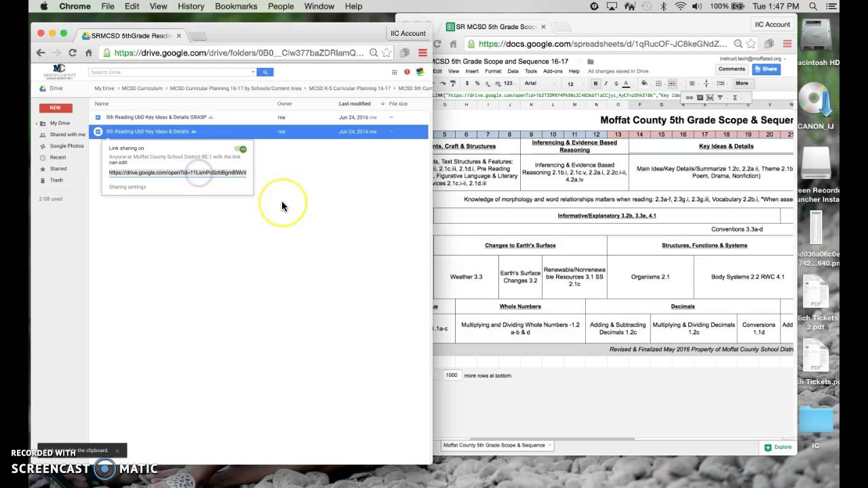Viewport: 868px width, 488px height.
Task: Switch to SR MCSD 5th Grade Scope tab
Action: pos(496,26)
